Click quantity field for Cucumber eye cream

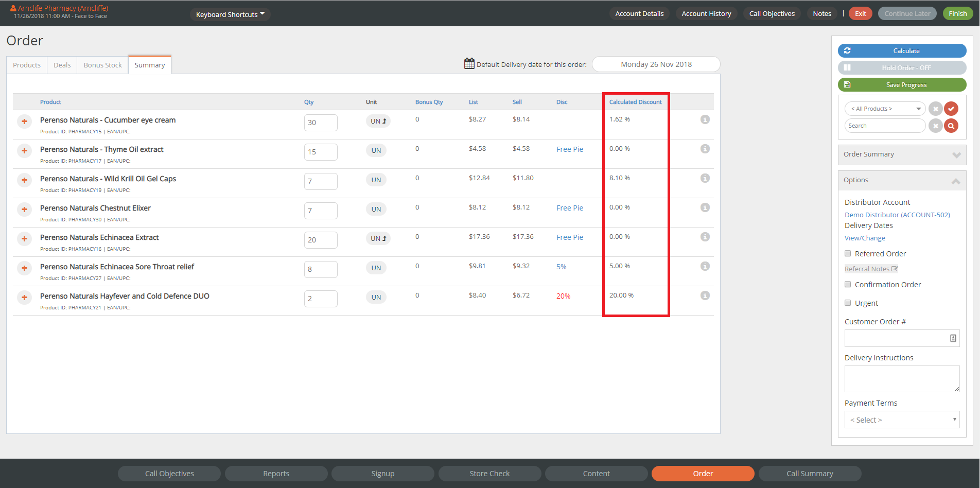(321, 123)
